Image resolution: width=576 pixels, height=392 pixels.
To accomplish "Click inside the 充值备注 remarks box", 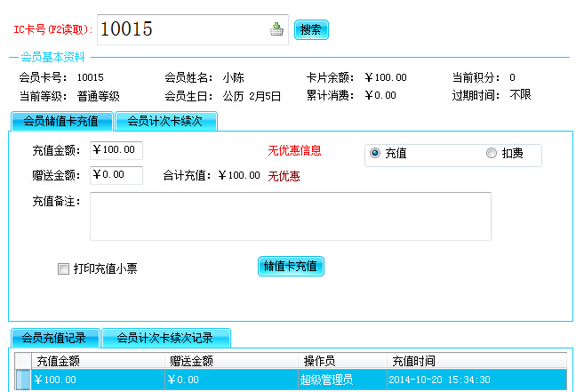I will click(290, 216).
